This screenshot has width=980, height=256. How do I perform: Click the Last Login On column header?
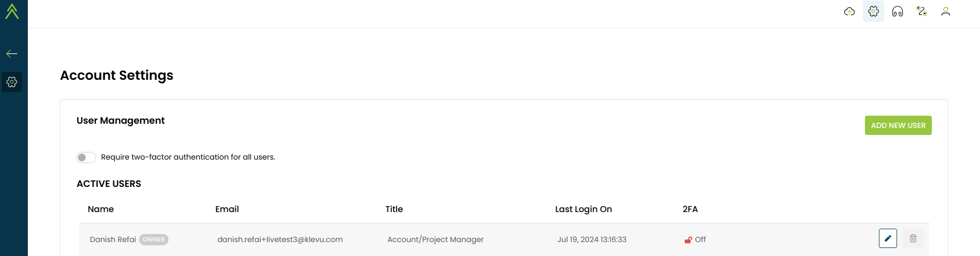(584, 209)
